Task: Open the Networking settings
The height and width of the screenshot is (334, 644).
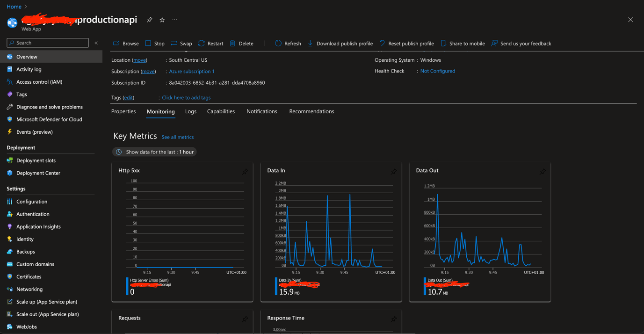Action: [x=29, y=290]
